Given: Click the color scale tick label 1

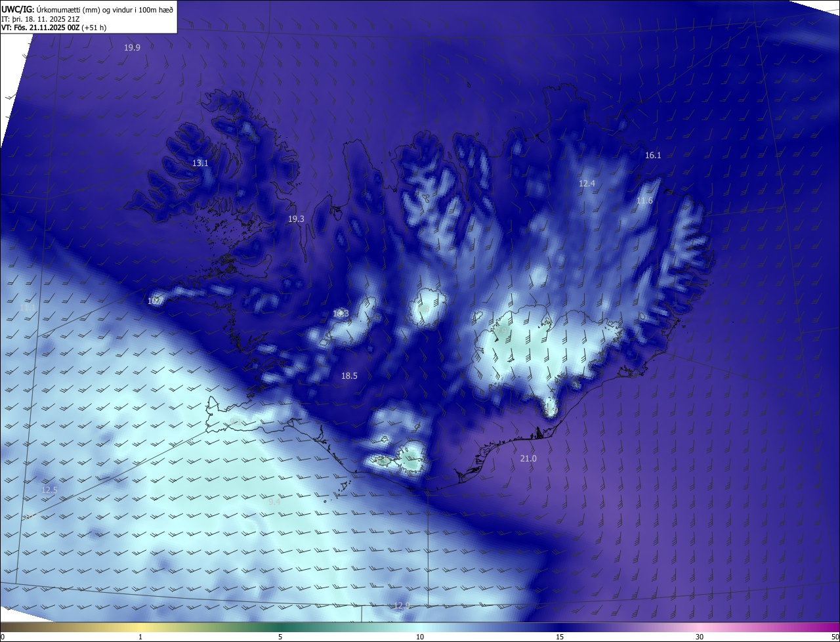Looking at the screenshot, I should click(x=140, y=637).
